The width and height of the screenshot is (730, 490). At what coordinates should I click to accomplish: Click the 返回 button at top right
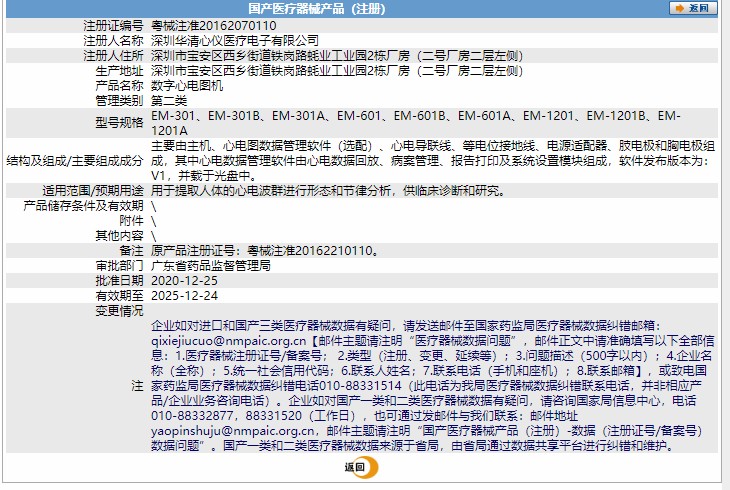[x=693, y=8]
